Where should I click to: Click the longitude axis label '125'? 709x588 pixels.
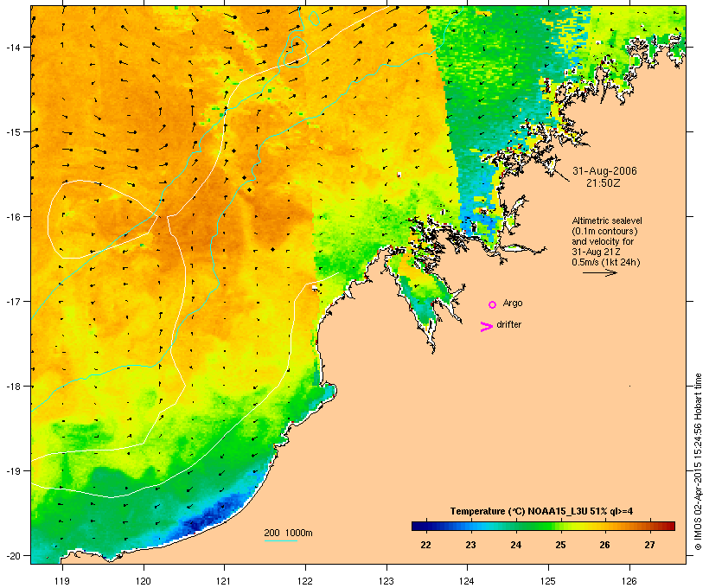[x=548, y=581]
